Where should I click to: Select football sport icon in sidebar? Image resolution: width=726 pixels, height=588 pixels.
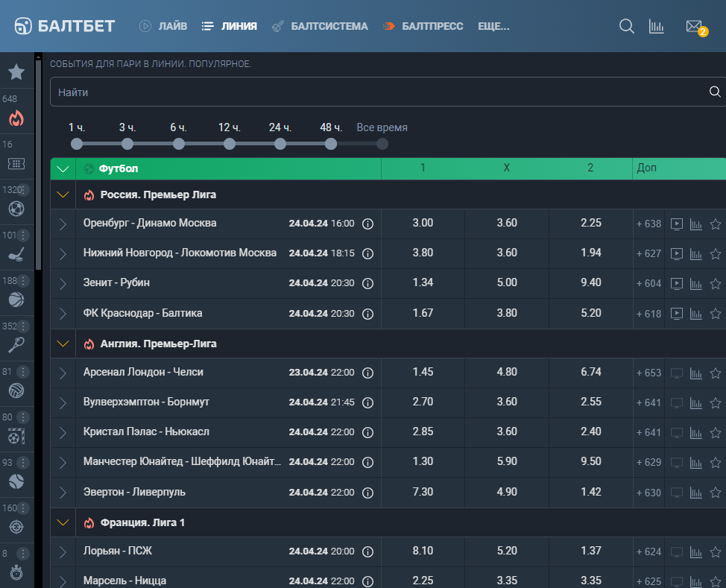[x=16, y=209]
